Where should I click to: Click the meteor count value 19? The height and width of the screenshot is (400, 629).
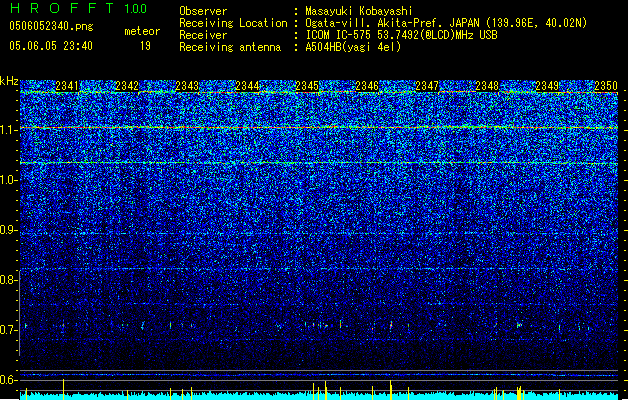(145, 46)
